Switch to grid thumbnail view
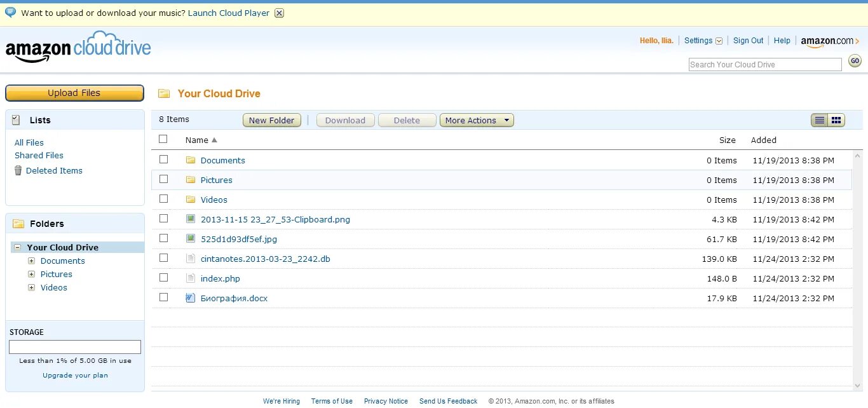 pyautogui.click(x=836, y=120)
